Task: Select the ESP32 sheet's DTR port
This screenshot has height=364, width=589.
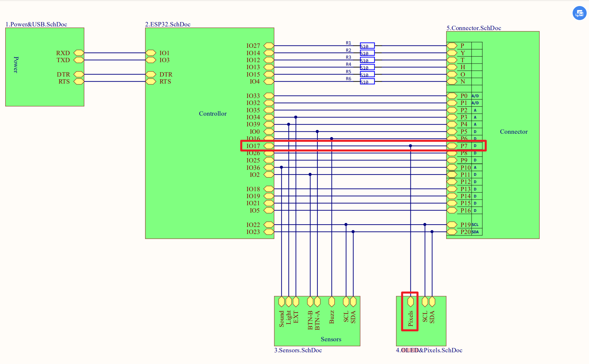Action: pos(151,74)
